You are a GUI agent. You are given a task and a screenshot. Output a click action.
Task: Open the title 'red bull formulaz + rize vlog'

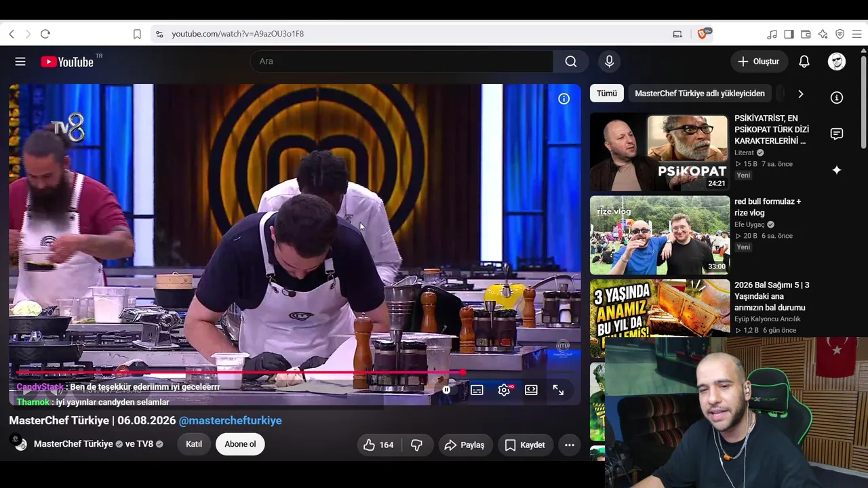[x=768, y=207]
